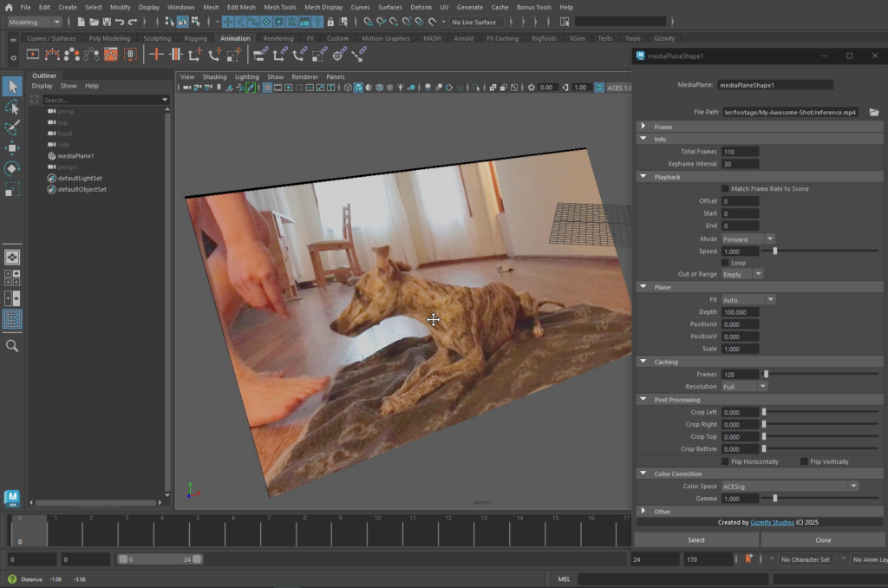Expand the Other section
Screen dimensions: 888x588
[x=643, y=511]
